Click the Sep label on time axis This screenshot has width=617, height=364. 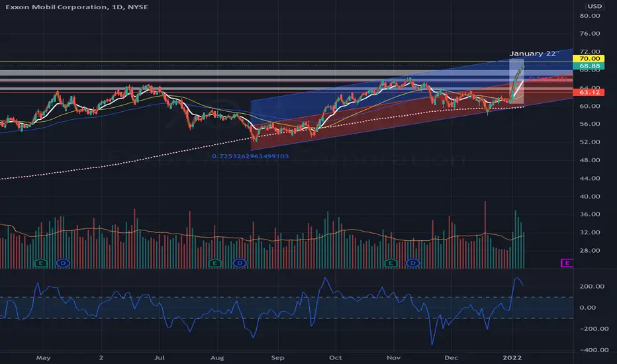coord(277,357)
